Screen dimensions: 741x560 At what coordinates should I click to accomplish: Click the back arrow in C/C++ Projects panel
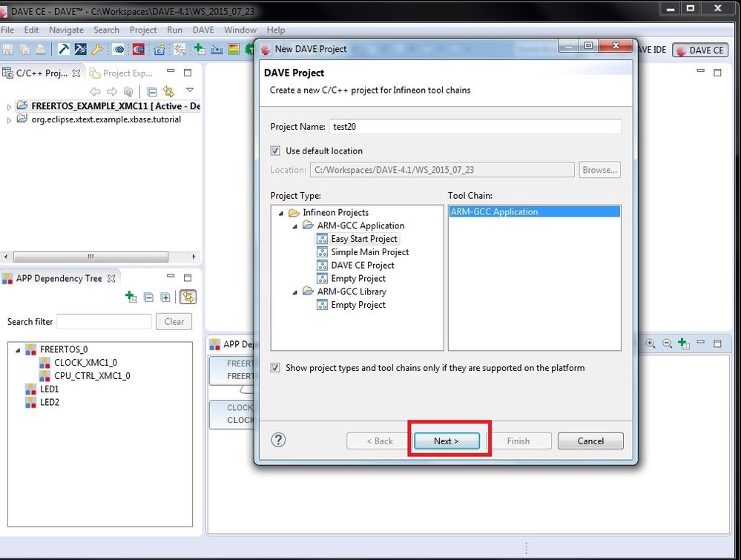(x=95, y=91)
